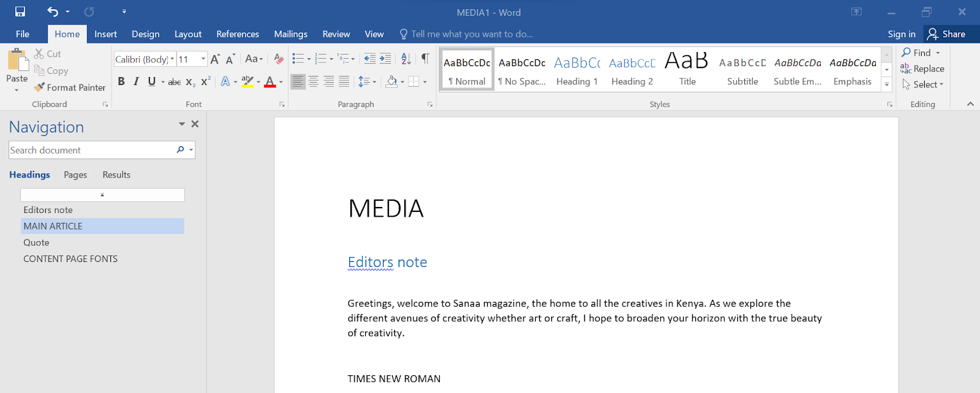Open the font color dropdown arrow

pyautogui.click(x=281, y=81)
